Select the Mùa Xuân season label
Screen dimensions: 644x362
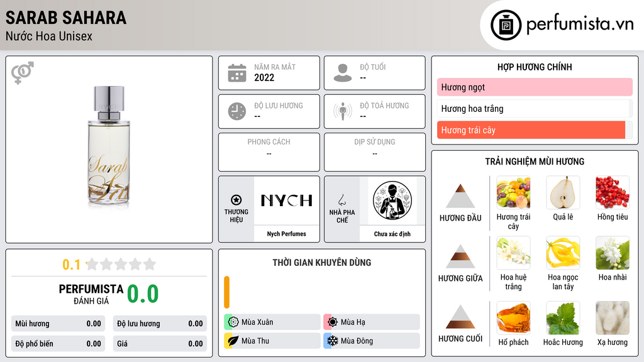click(x=257, y=322)
